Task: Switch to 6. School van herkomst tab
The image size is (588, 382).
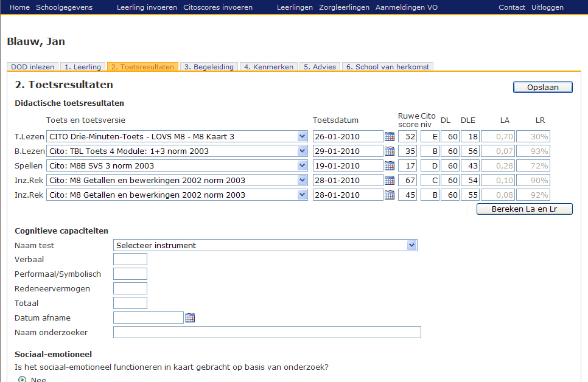Action: pyautogui.click(x=388, y=67)
